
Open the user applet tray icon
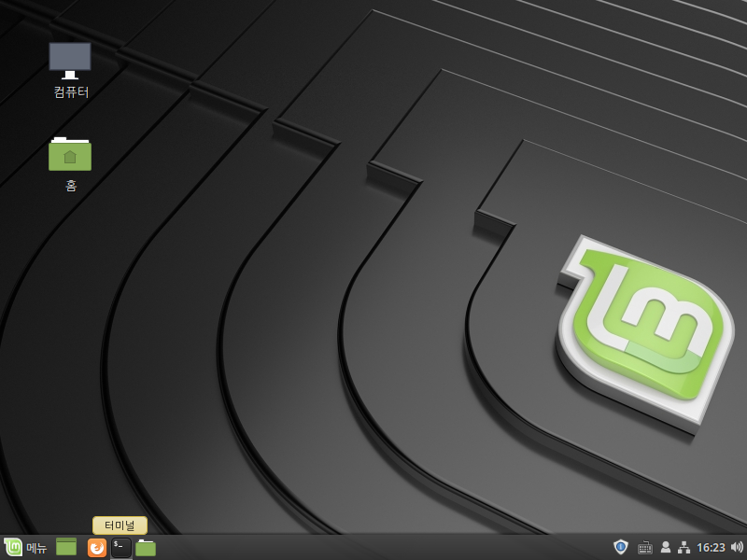(666, 548)
